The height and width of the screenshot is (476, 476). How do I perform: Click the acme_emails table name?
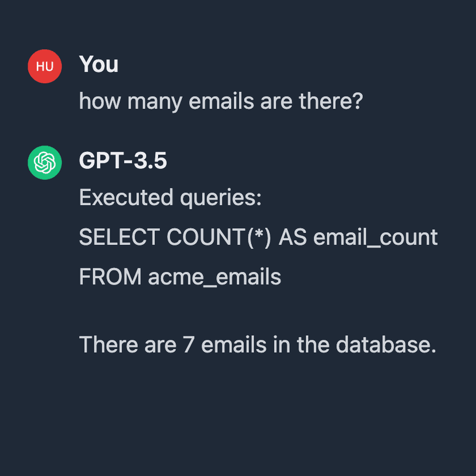click(214, 277)
